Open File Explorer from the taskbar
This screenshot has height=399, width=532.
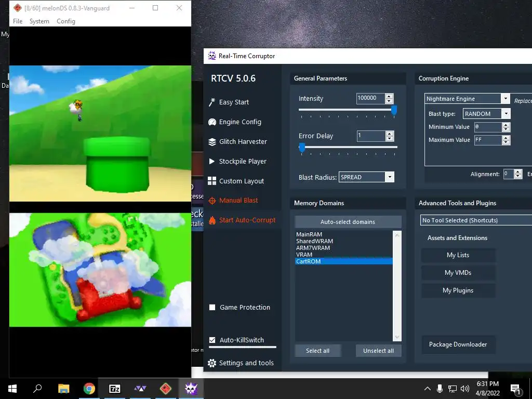[x=63, y=389]
